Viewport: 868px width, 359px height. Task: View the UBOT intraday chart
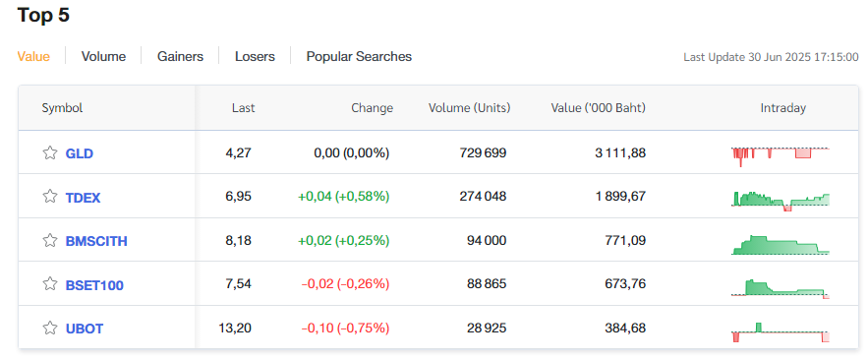(781, 331)
